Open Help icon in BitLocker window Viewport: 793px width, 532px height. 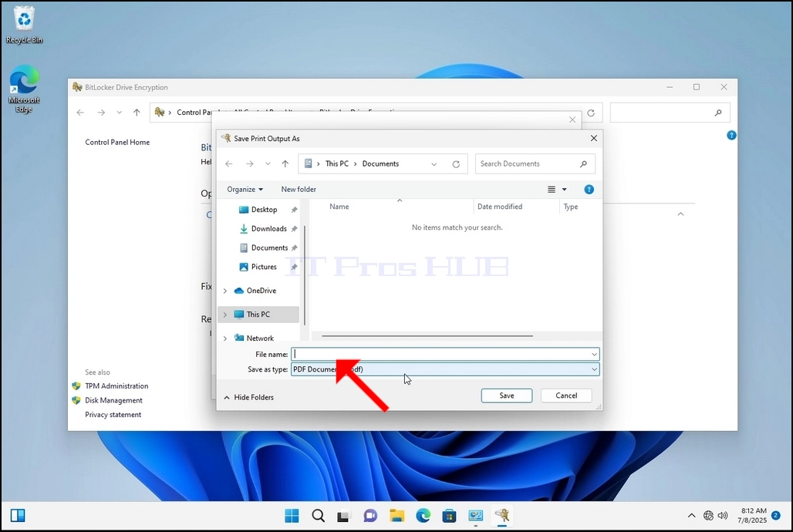731,135
